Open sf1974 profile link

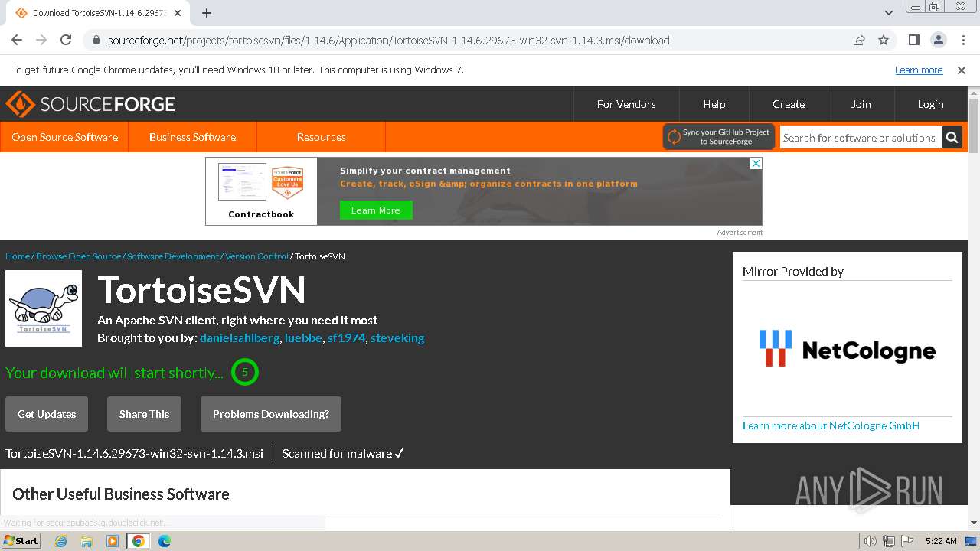[346, 337]
